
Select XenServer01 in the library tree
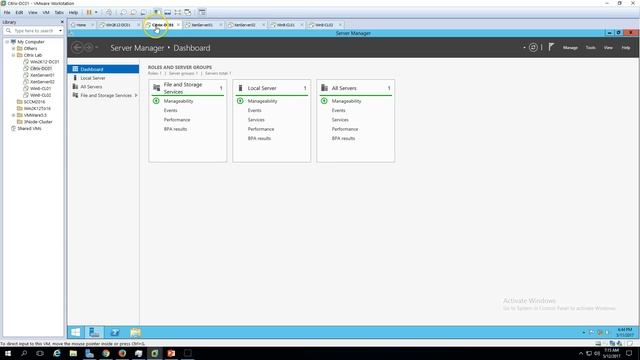pos(42,75)
